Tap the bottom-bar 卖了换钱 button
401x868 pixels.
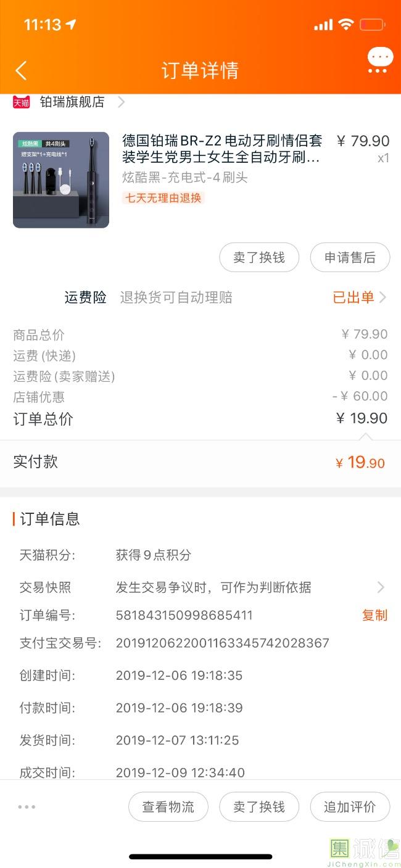(x=259, y=806)
